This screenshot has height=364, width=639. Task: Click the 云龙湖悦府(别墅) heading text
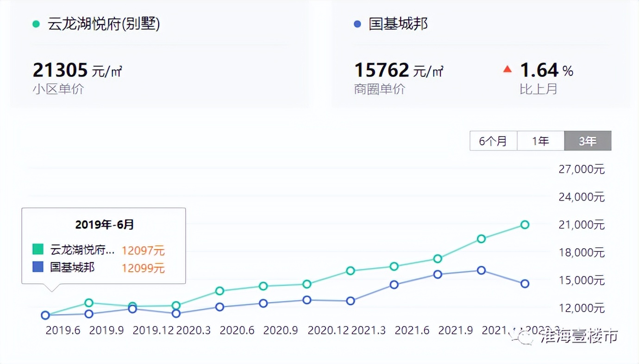[104, 24]
